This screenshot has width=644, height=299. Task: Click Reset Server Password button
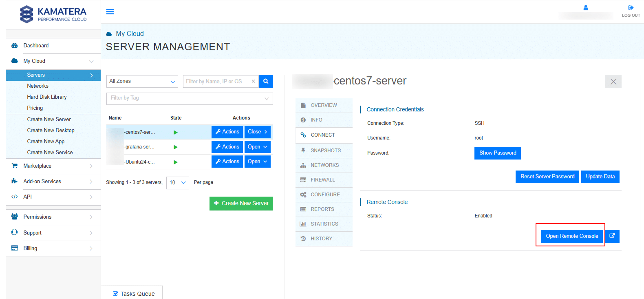tap(547, 177)
